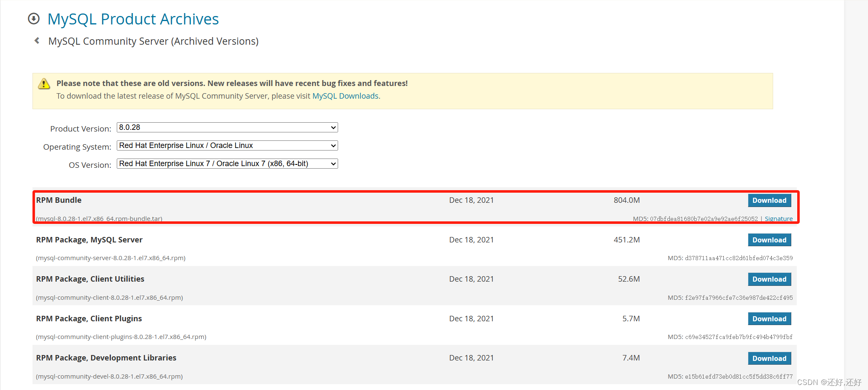This screenshot has width=868, height=390.
Task: Download the MySQL Server RPM package
Action: (x=769, y=240)
